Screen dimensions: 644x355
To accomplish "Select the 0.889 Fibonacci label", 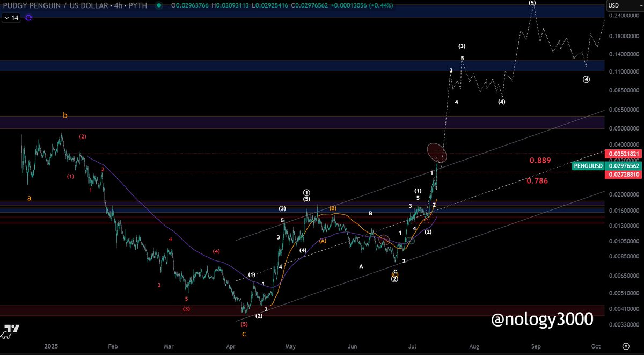I will 539,160.
